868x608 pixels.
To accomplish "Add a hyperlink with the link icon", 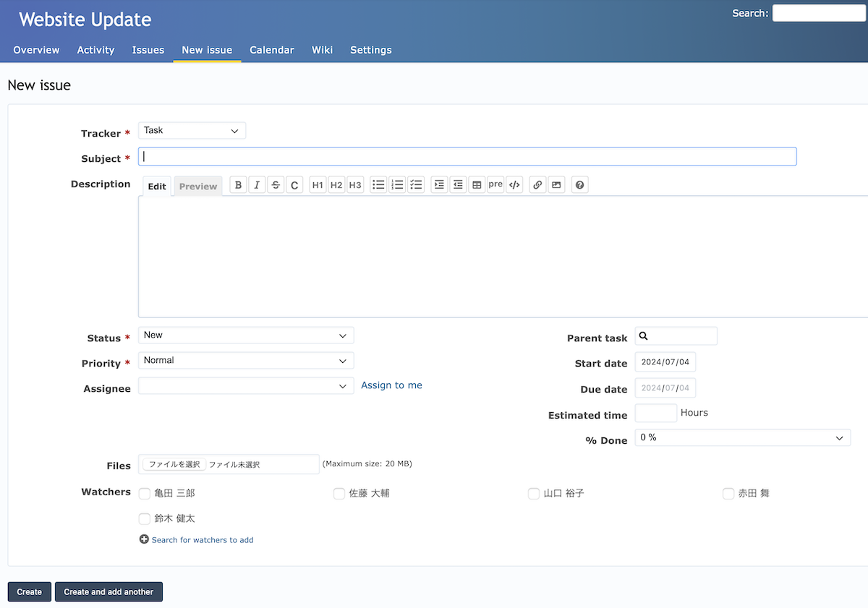I will (x=537, y=184).
